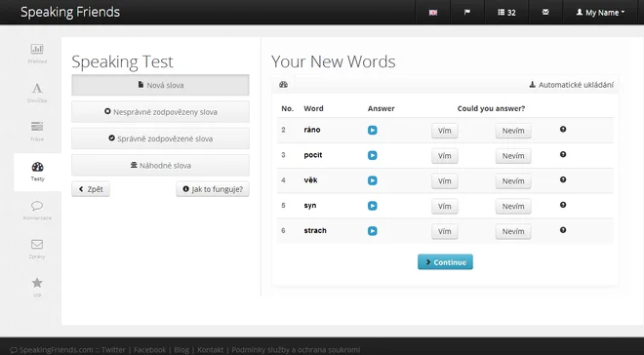Click the word ráno in the table
The width and height of the screenshot is (644, 355).
pyautogui.click(x=312, y=130)
